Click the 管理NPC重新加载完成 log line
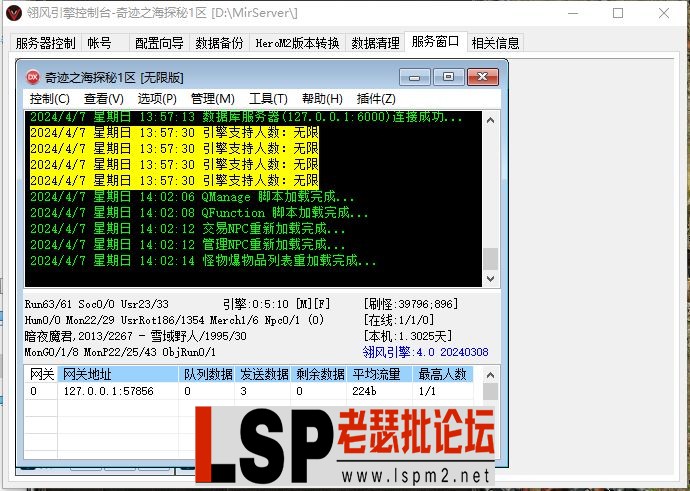This screenshot has height=491, width=690. [188, 245]
